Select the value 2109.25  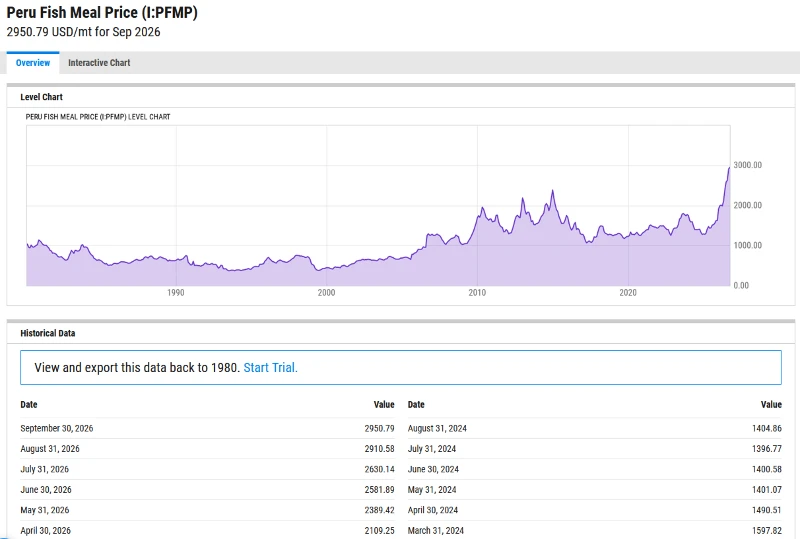(x=379, y=530)
